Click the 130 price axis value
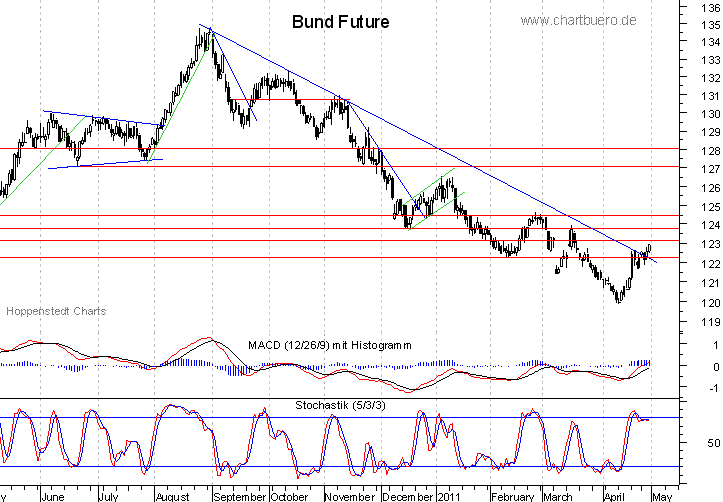 coord(711,114)
